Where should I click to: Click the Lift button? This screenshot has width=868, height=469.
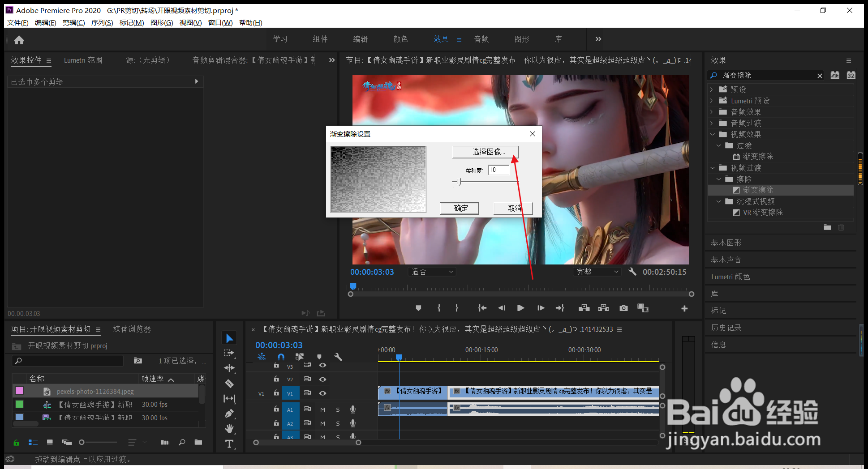(x=584, y=308)
